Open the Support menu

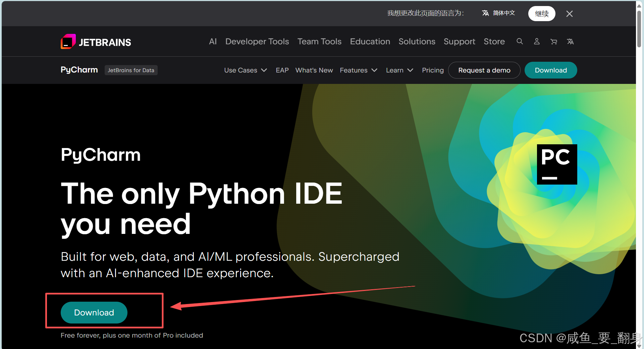pos(460,42)
